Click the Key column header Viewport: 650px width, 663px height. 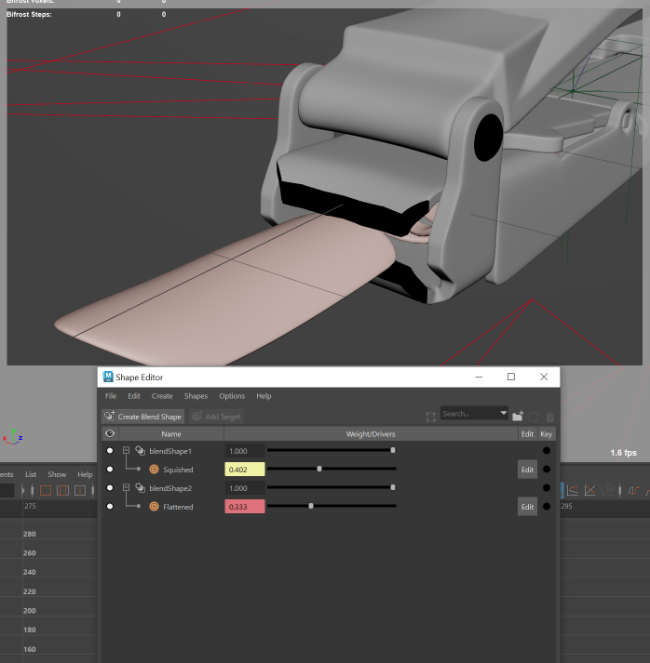click(546, 434)
